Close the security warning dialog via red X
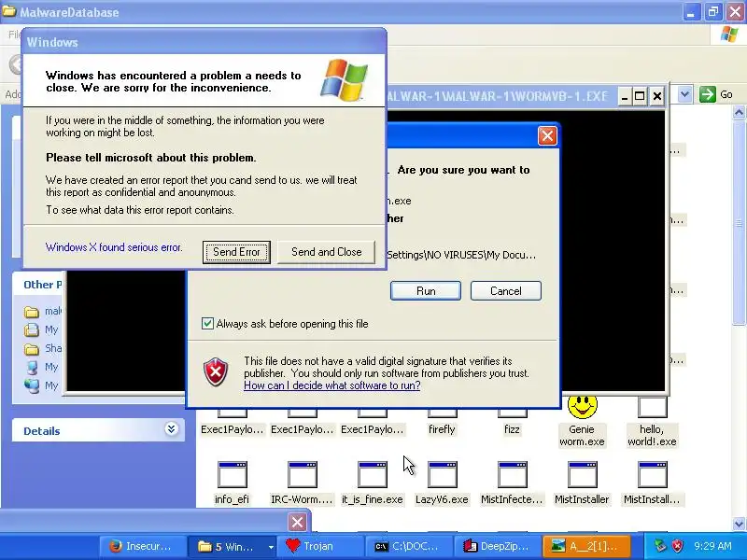 click(547, 136)
